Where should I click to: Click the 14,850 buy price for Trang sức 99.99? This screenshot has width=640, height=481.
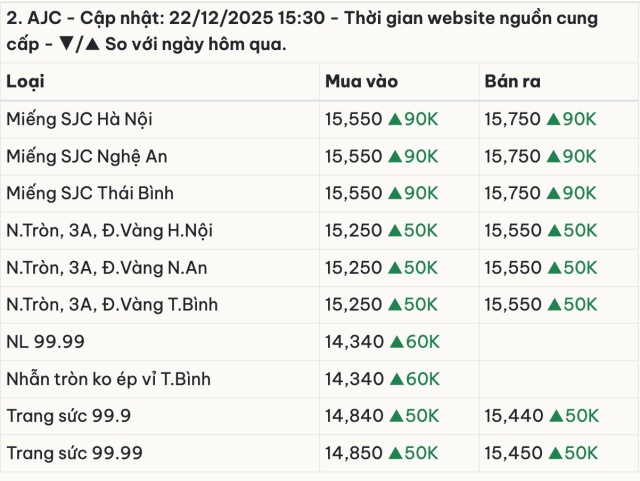point(353,453)
